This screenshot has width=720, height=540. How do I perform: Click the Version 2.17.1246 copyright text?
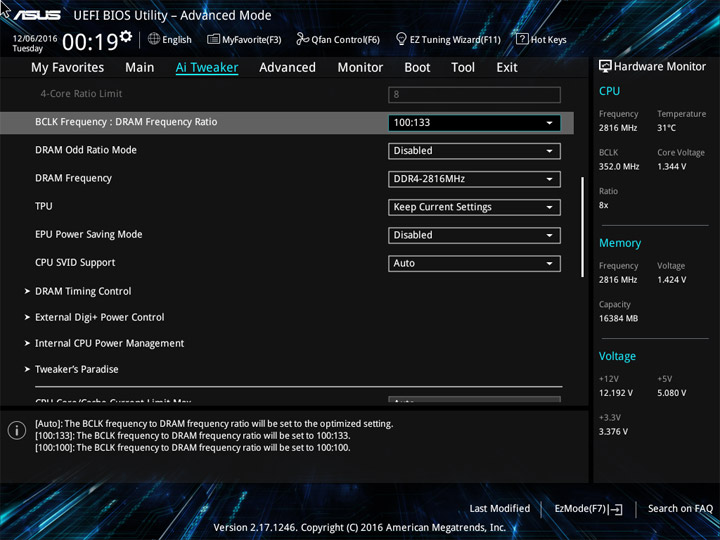pos(360,528)
